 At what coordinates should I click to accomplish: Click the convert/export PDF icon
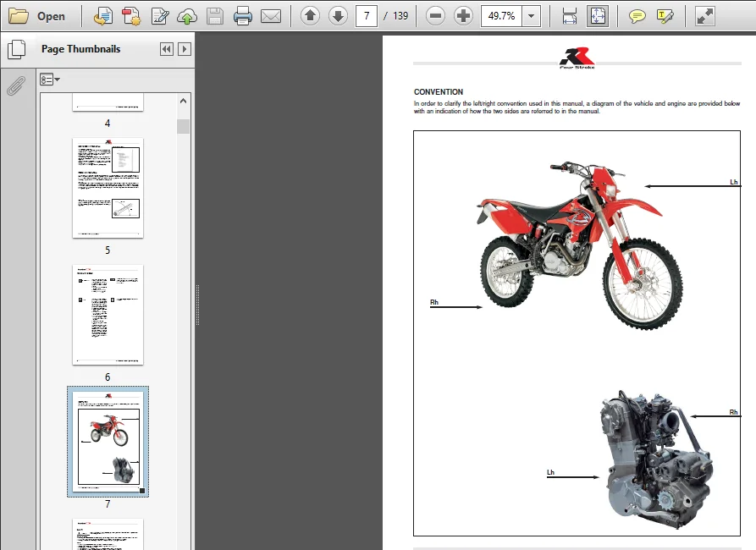pyautogui.click(x=102, y=16)
